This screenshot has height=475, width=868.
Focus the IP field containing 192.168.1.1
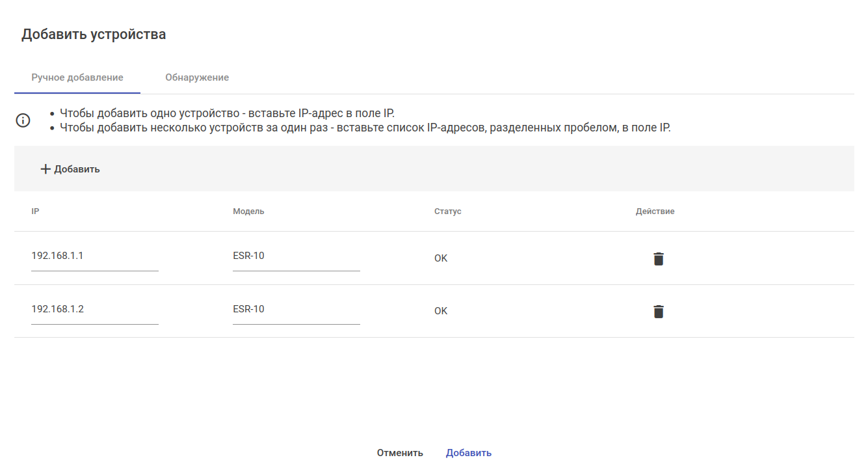pyautogui.click(x=94, y=256)
